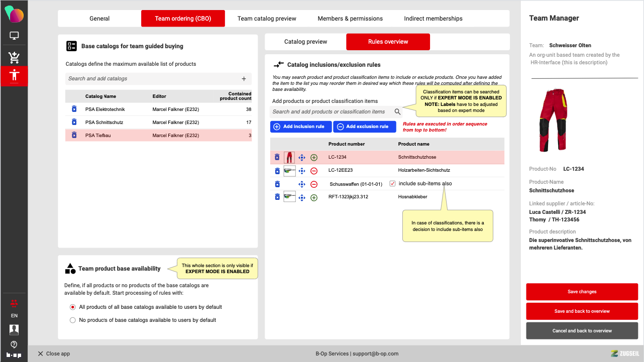Click Schnittschutzhose product thumbnail in rule row
This screenshot has height=362, width=644.
289,158
